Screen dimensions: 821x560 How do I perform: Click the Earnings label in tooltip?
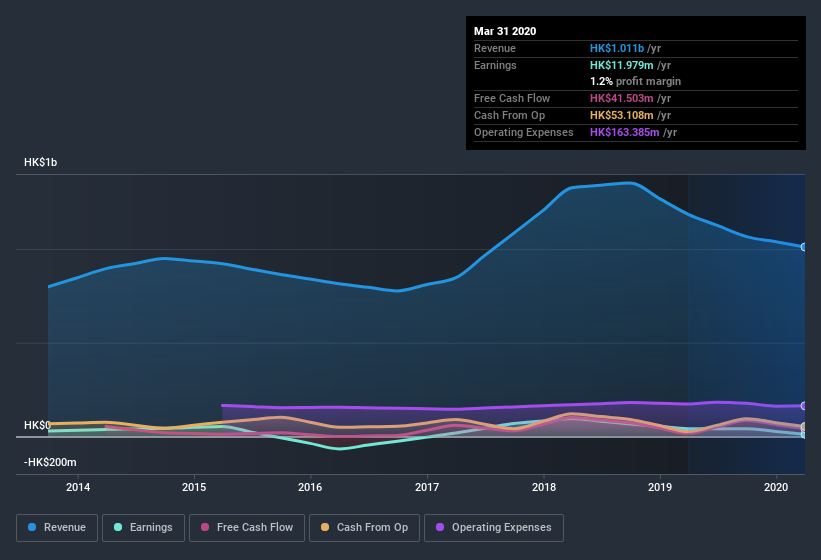click(495, 65)
